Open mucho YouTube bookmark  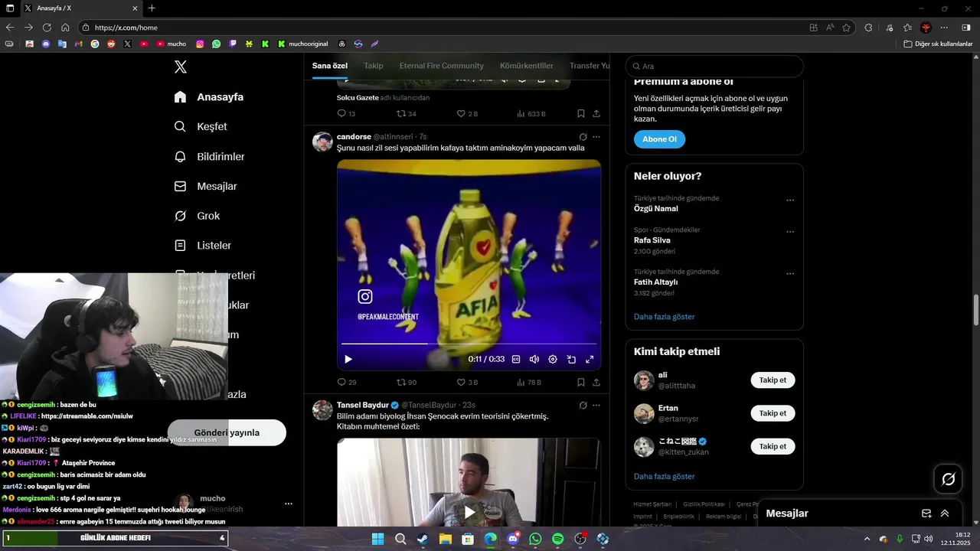point(171,44)
